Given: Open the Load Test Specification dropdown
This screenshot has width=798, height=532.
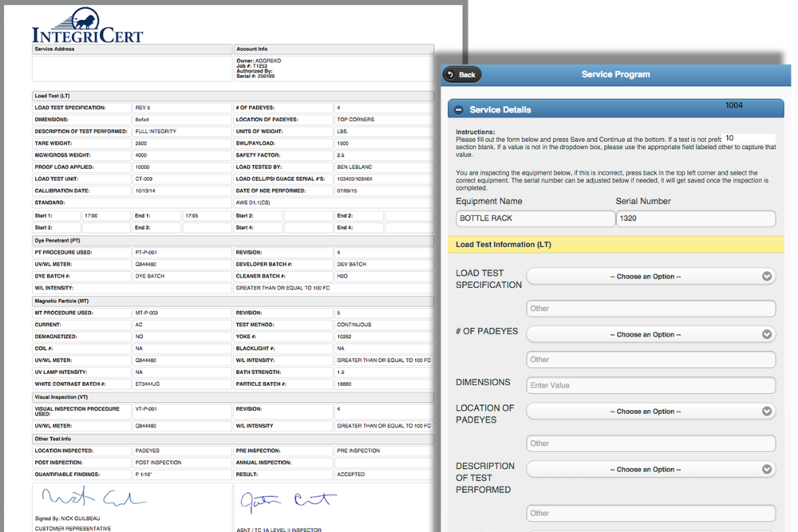Looking at the screenshot, I should 651,276.
